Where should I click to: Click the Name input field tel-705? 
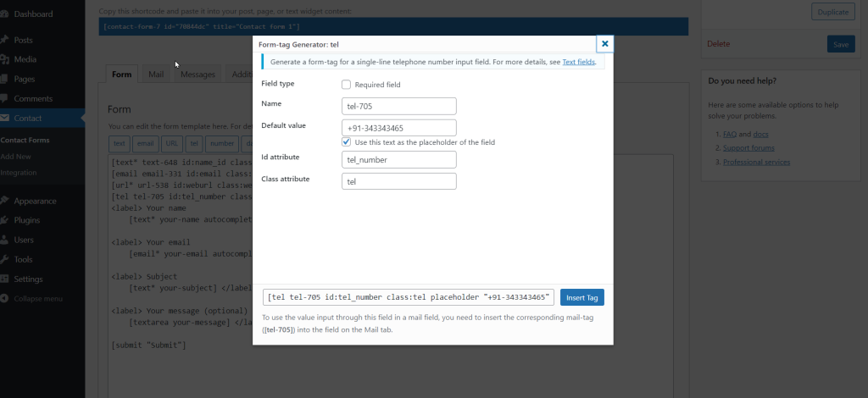click(x=398, y=106)
